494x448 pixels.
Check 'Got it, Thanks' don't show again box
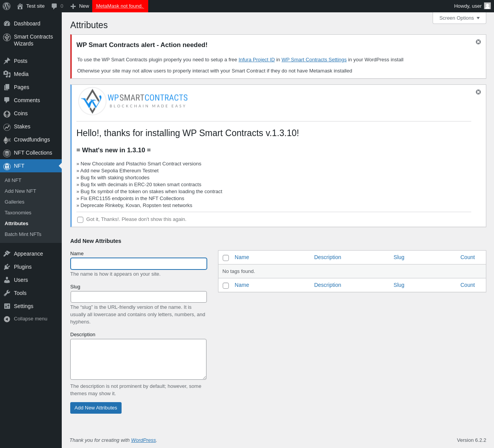80,220
